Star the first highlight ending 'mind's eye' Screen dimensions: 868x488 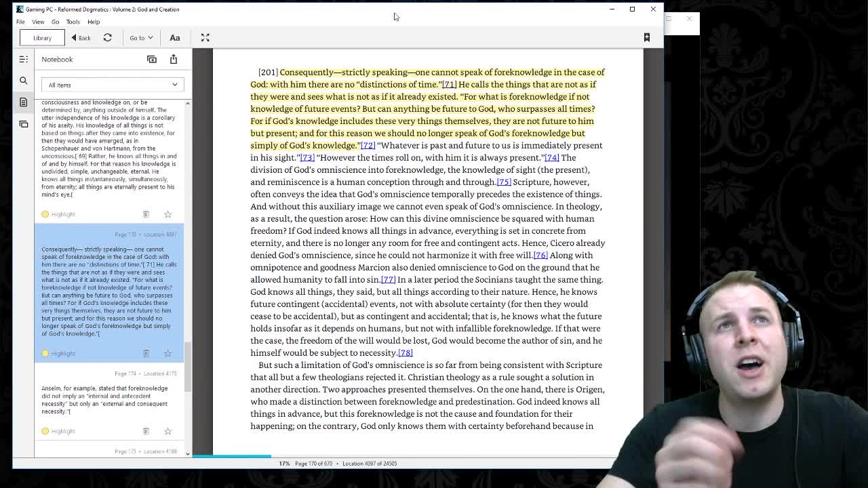click(167, 214)
